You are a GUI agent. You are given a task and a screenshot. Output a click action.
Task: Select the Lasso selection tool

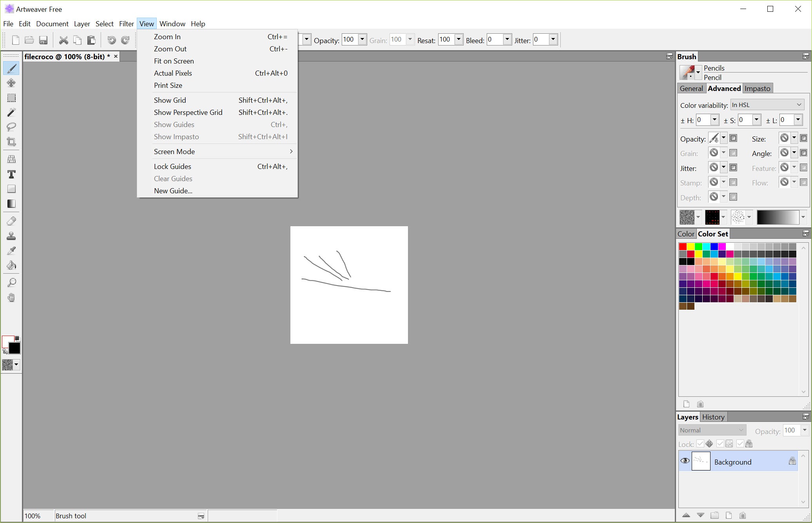(11, 127)
